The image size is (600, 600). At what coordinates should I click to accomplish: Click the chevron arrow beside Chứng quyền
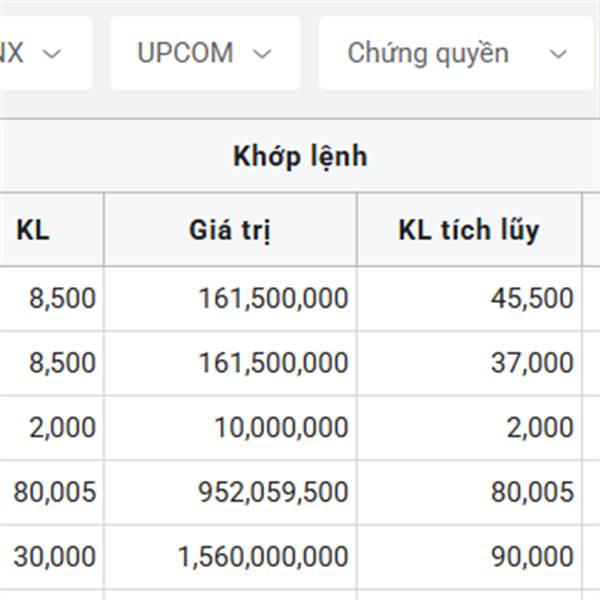559,54
